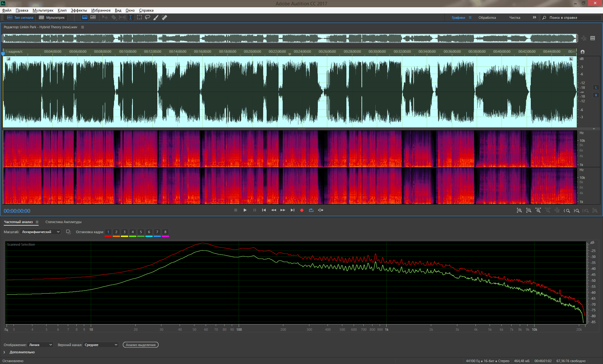The image size is (603, 364).
Task: Switch to the Мультитрек view
Action: [x=52, y=18]
